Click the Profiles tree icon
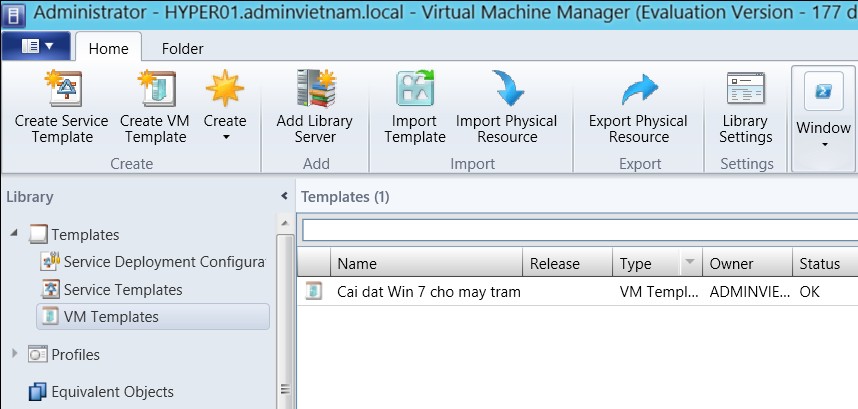This screenshot has width=858, height=409. [38, 354]
